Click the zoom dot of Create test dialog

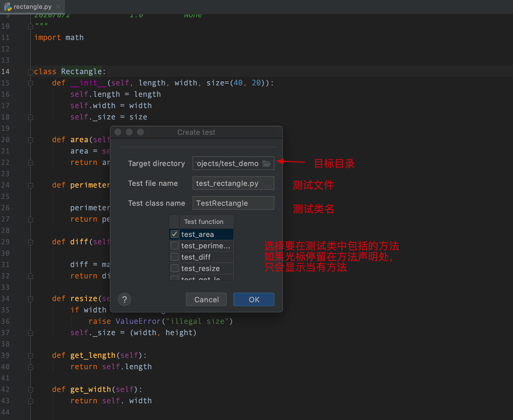coord(140,132)
